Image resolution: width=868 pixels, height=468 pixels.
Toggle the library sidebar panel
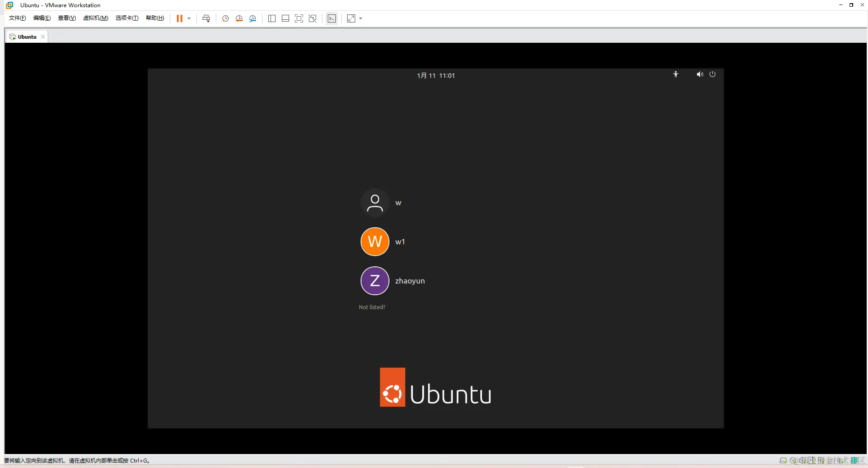click(x=272, y=18)
